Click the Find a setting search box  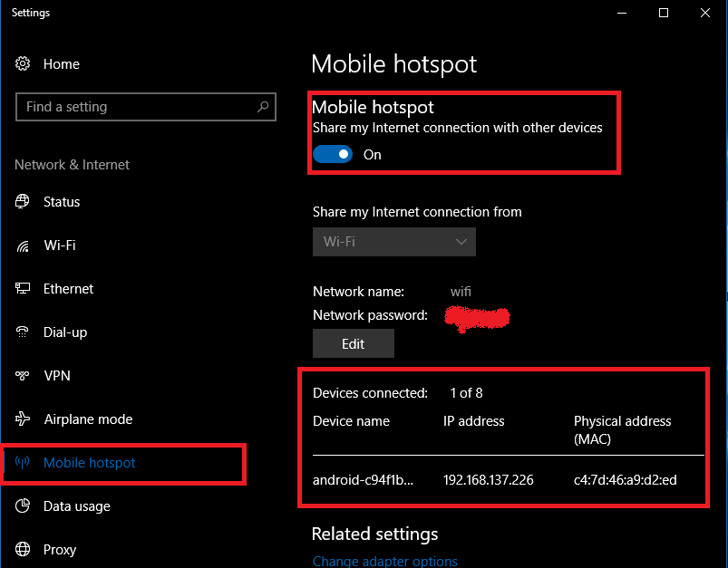click(136, 107)
